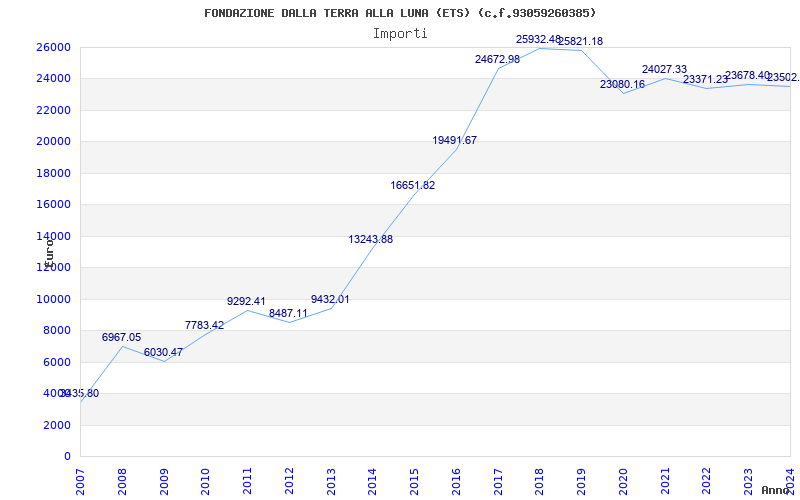Click the data label 23371.23
Viewport: 800px width, 500px height.
706,80
